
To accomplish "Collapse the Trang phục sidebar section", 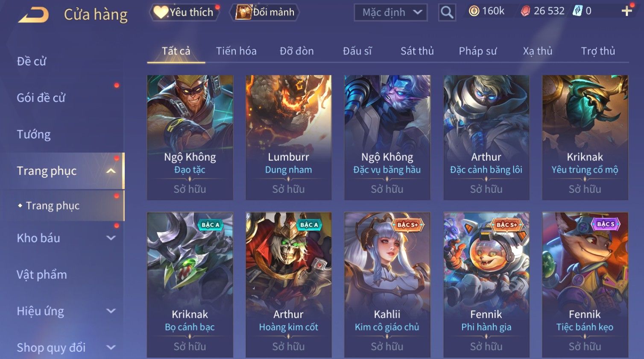I will pos(111,171).
